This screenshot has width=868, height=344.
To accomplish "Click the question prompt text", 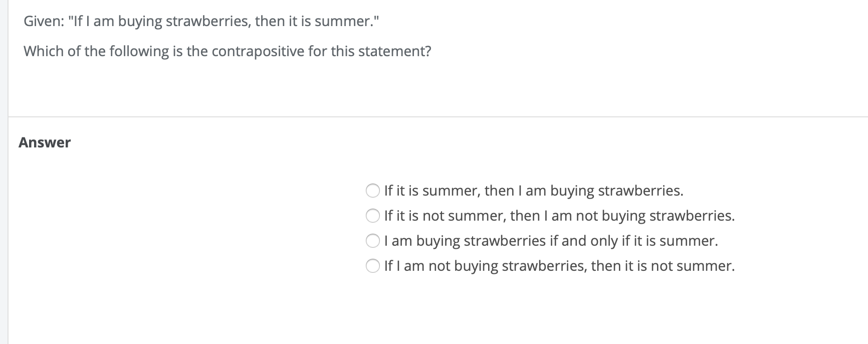I will pos(228,51).
